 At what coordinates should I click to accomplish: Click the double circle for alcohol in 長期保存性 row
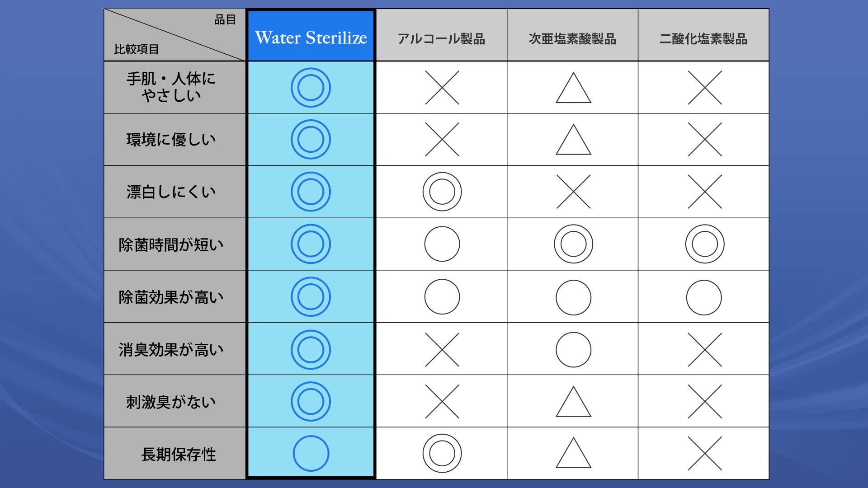pyautogui.click(x=442, y=453)
